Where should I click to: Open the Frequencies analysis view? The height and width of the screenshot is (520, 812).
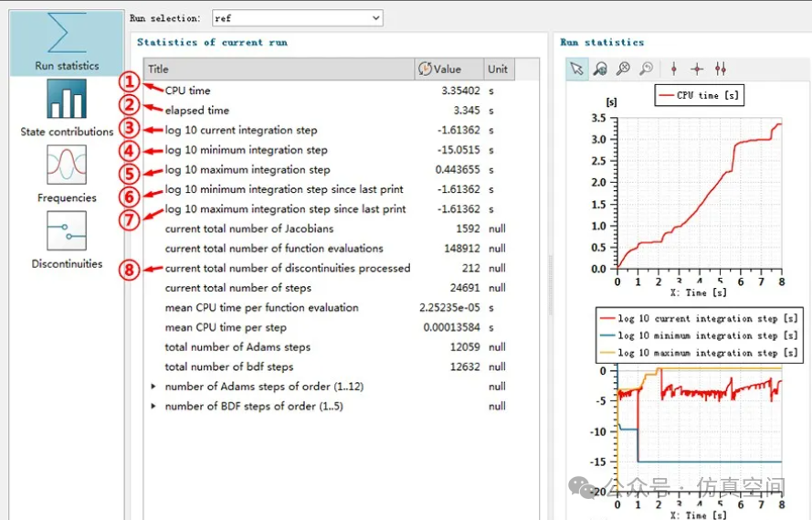click(66, 174)
